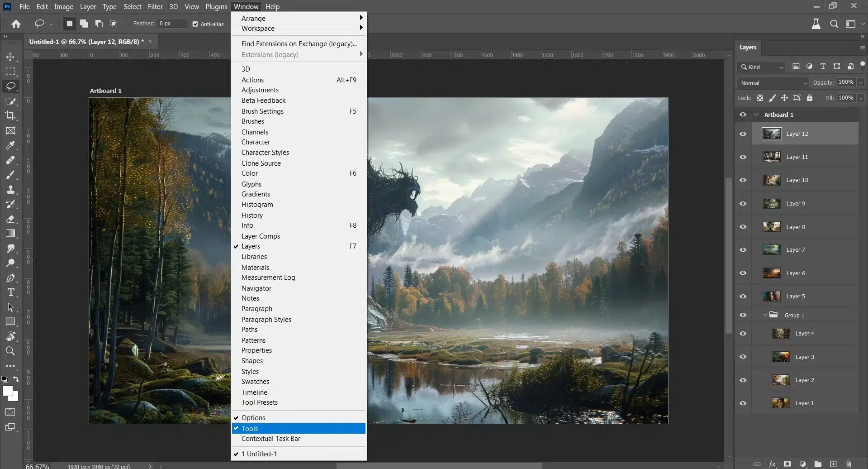Expand the Workspace submenu
This screenshot has width=868, height=469.
click(299, 28)
